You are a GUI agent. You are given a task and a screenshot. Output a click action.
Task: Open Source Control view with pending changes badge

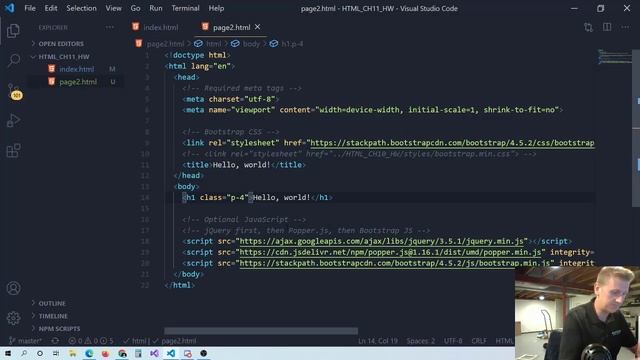(14, 91)
